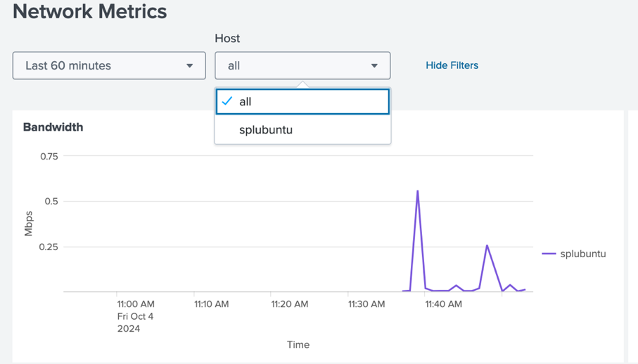Click the Hide Filters link

[x=452, y=65]
